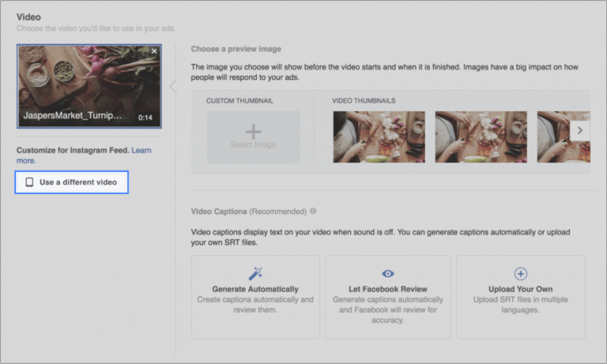607x364 pixels.
Task: Remove the selected video with the X icon
Action: [x=154, y=51]
